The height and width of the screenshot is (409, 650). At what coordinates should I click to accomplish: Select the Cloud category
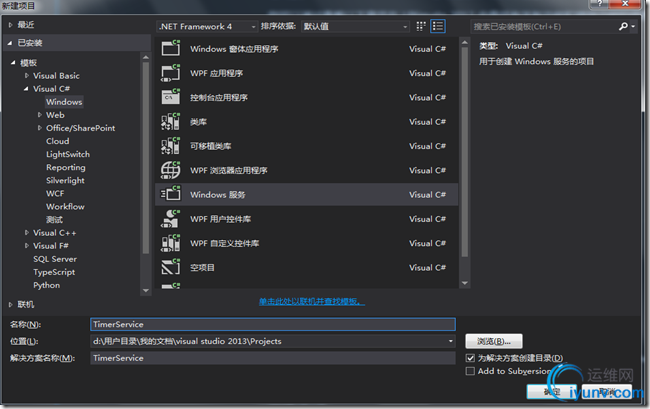tap(58, 141)
